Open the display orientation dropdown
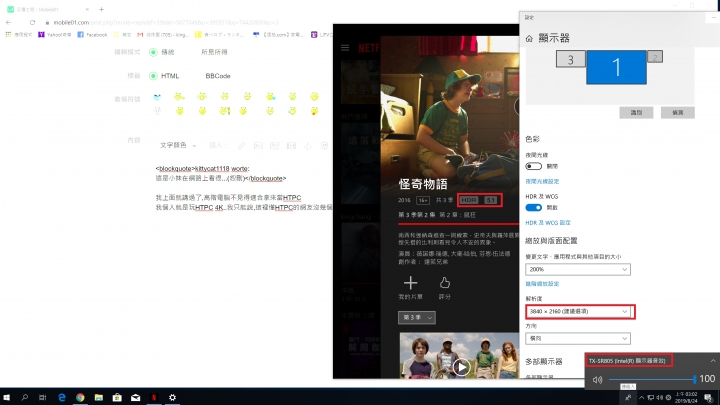720x405 pixels. click(578, 338)
